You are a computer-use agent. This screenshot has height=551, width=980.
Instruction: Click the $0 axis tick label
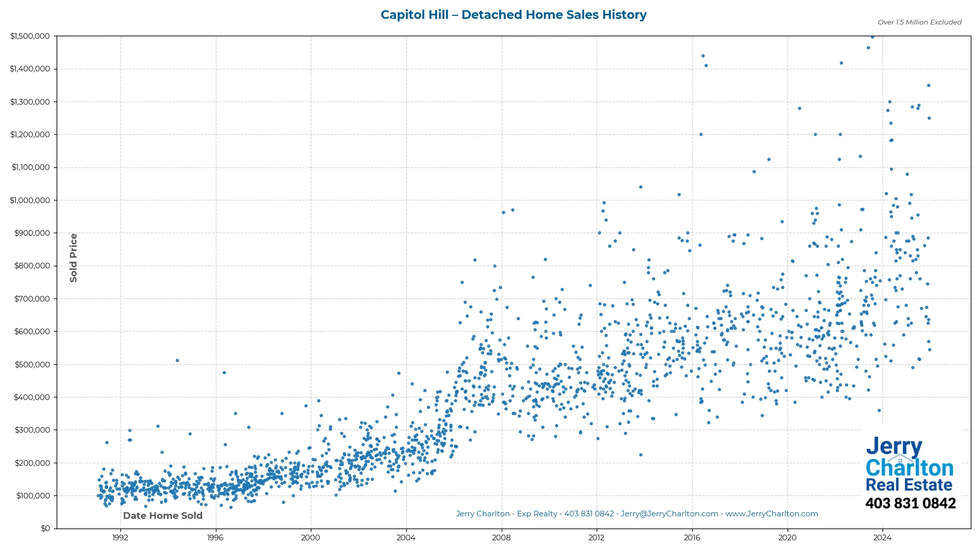[45, 528]
